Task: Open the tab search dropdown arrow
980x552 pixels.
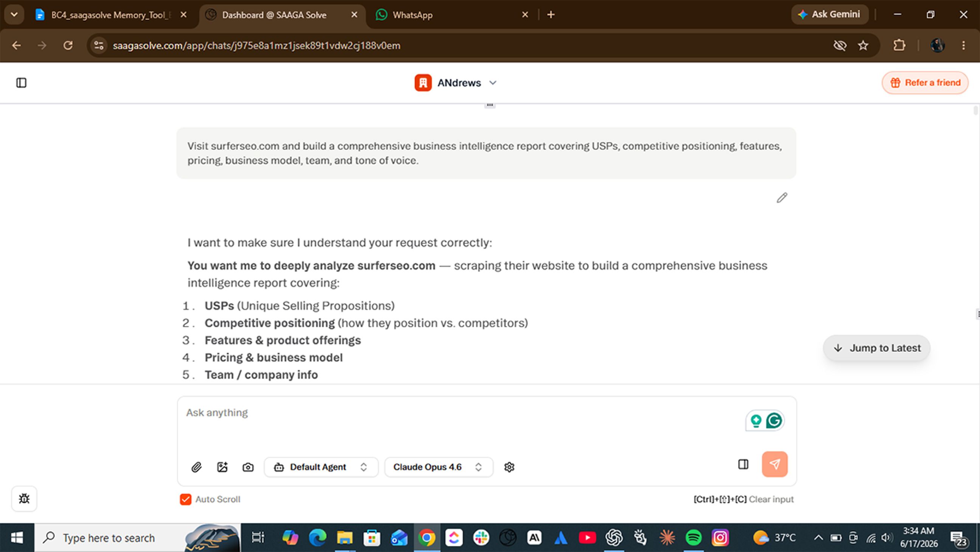Action: tap(14, 15)
